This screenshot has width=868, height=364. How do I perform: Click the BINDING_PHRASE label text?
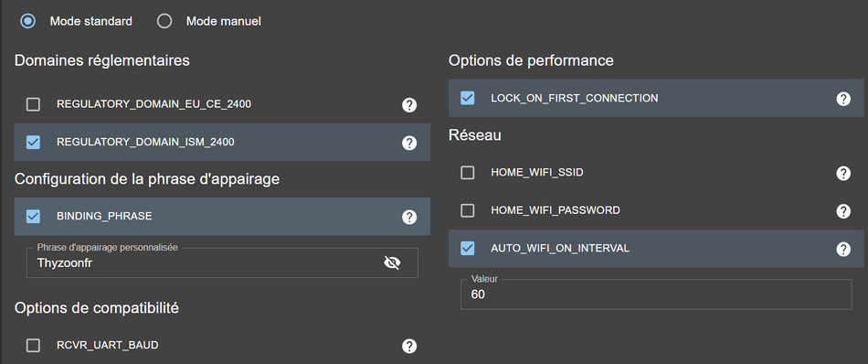point(104,216)
